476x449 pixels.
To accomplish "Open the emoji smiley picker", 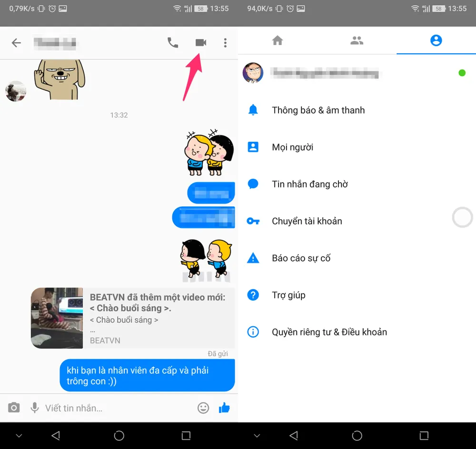I will [x=203, y=408].
